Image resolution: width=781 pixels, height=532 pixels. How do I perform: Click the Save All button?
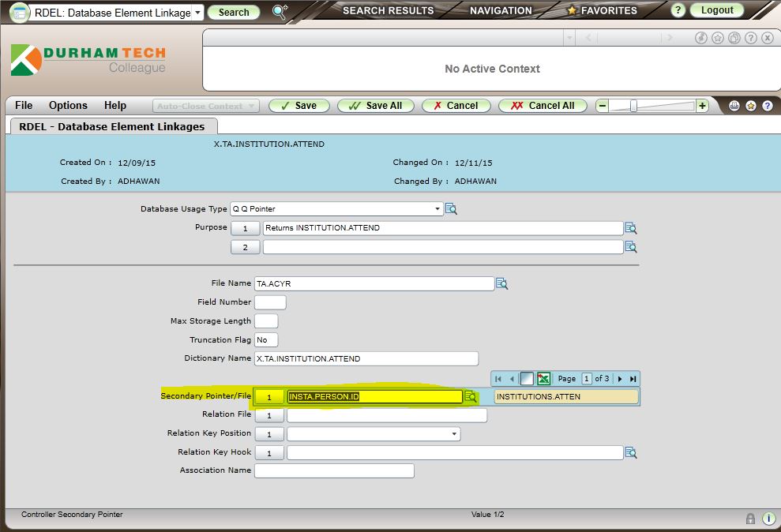pos(376,106)
